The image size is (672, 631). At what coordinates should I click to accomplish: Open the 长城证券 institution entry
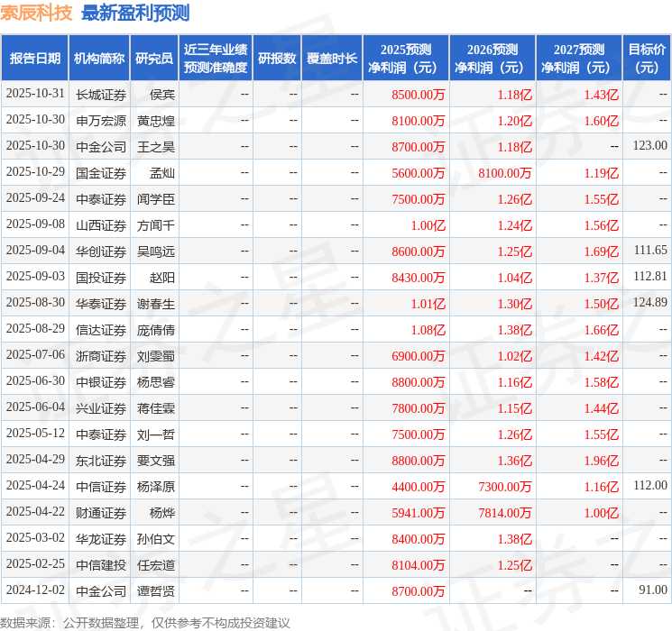[x=100, y=94]
